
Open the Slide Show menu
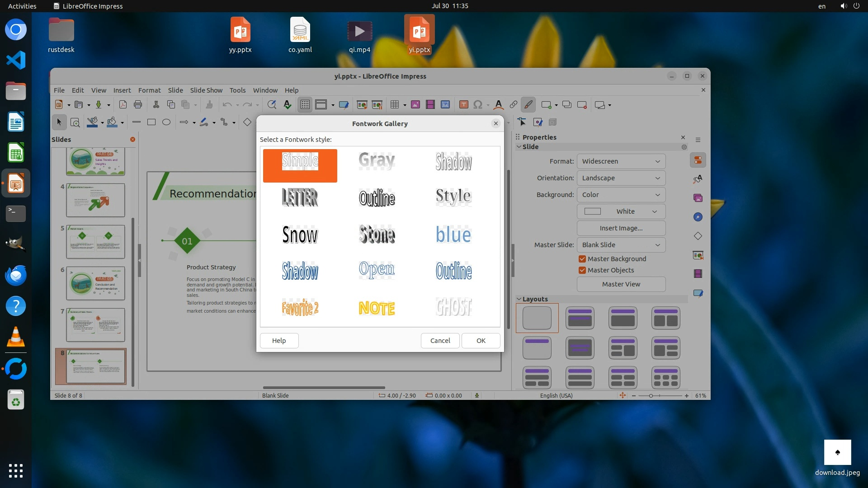coord(206,90)
